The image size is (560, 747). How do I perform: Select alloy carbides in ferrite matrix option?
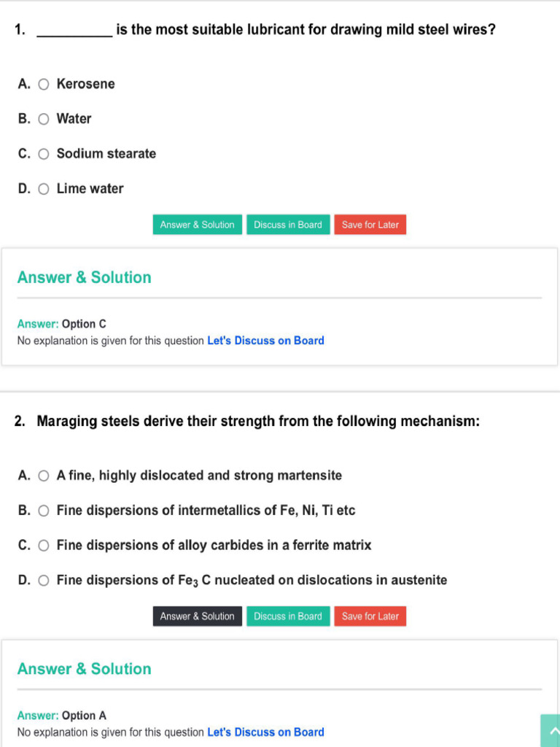coord(44,546)
